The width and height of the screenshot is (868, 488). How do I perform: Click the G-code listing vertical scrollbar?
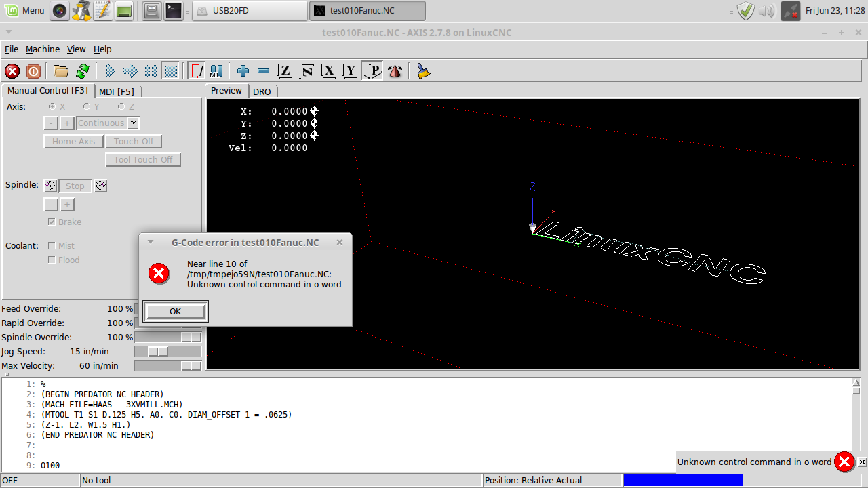856,424
